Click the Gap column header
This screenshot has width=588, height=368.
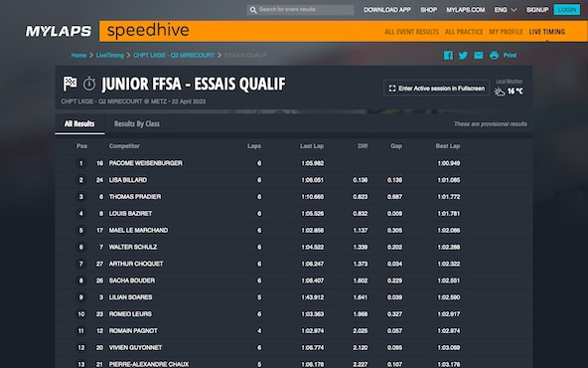pos(396,146)
